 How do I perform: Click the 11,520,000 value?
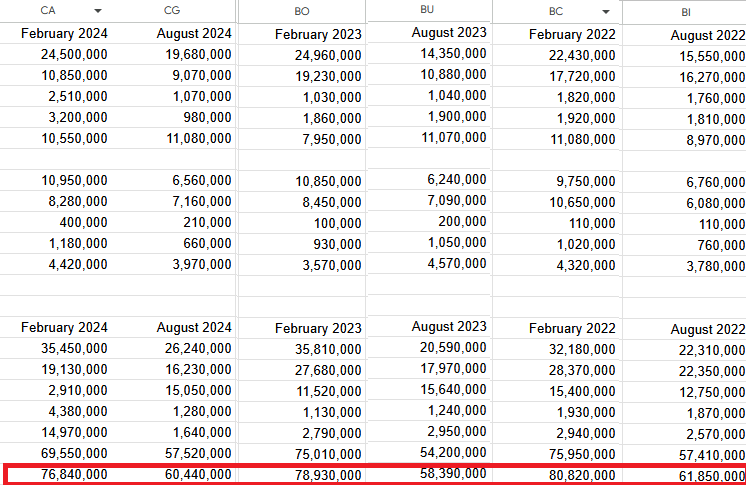(x=328, y=391)
